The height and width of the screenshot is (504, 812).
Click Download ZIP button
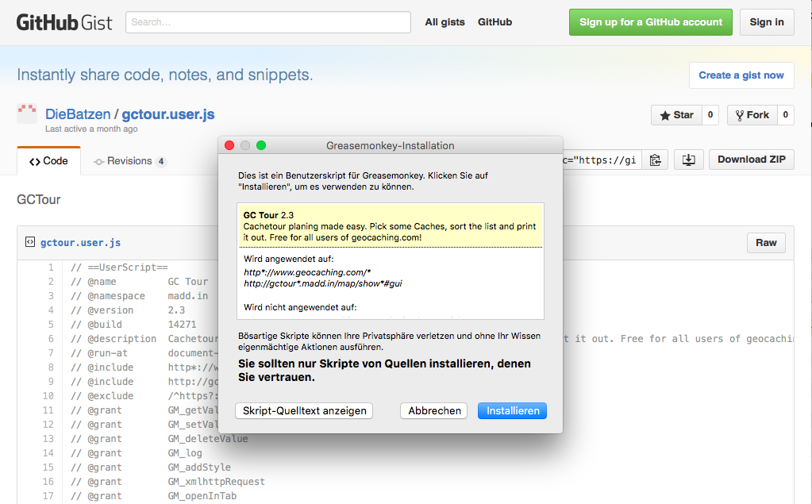[751, 160]
